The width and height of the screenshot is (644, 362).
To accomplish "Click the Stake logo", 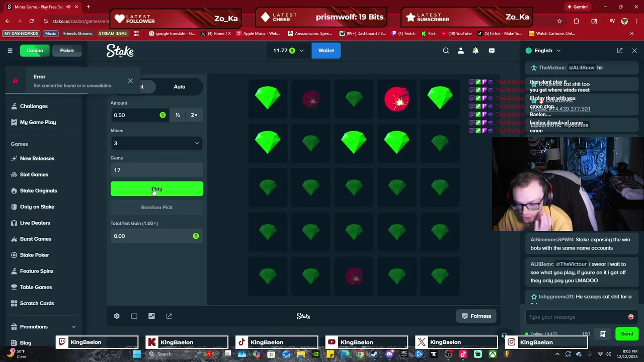I will click(x=120, y=50).
